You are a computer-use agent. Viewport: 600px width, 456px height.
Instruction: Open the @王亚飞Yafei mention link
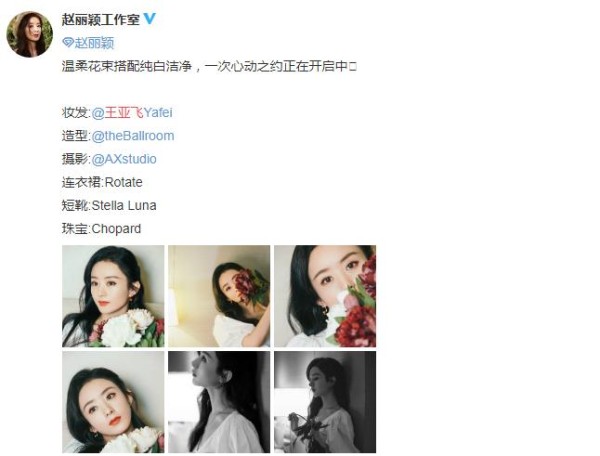click(132, 113)
